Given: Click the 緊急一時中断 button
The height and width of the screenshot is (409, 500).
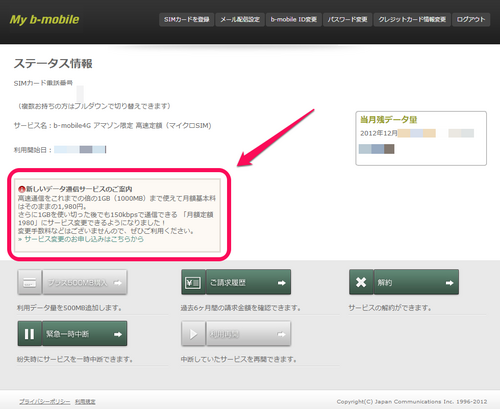Looking at the screenshot, I should pos(85,334).
